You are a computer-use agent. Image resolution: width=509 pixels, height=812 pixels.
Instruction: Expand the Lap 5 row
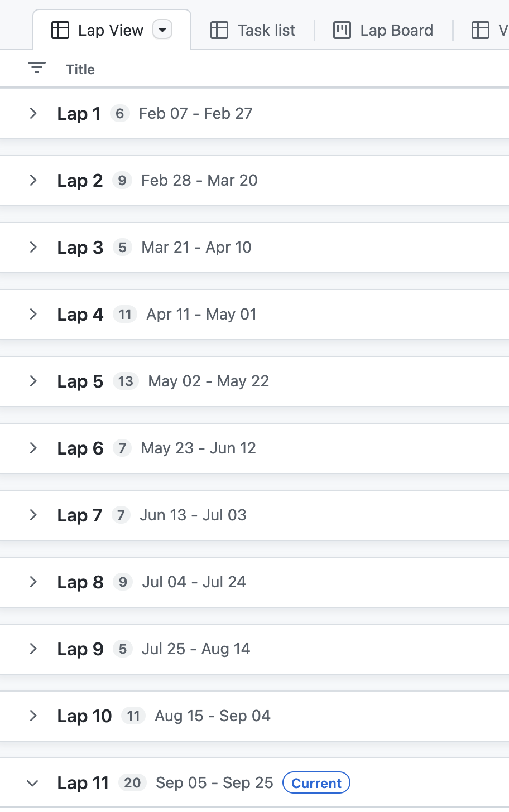33,381
